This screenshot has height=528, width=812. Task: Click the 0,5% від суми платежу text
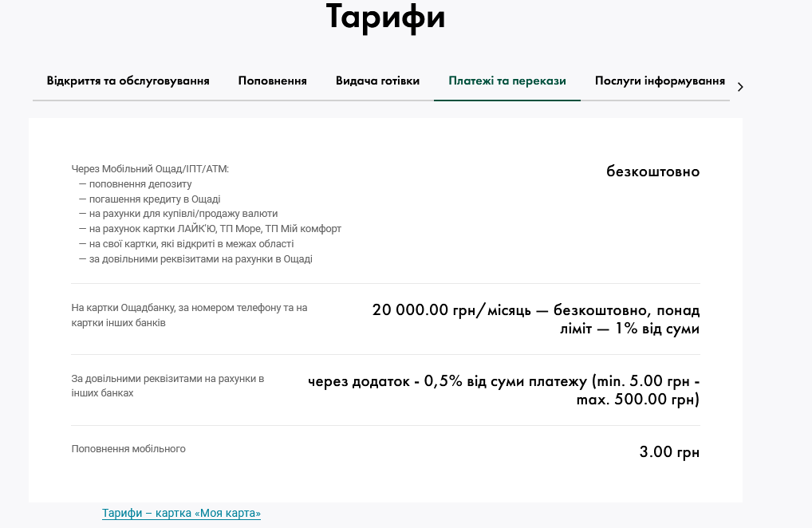coord(503,380)
